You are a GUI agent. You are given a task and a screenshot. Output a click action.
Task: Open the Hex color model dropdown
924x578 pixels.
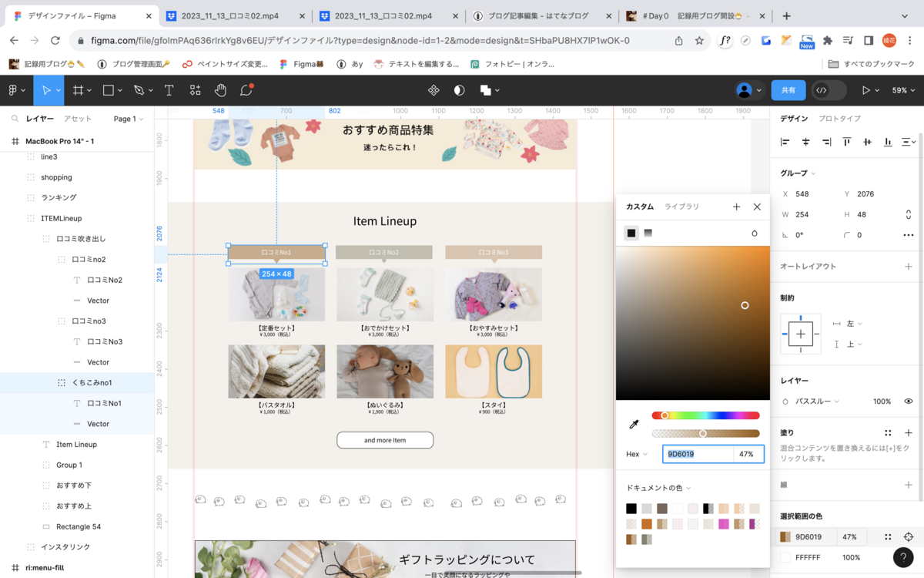tap(637, 454)
